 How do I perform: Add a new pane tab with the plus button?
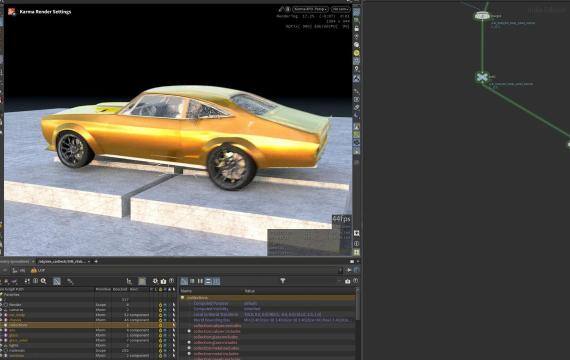pos(96,261)
